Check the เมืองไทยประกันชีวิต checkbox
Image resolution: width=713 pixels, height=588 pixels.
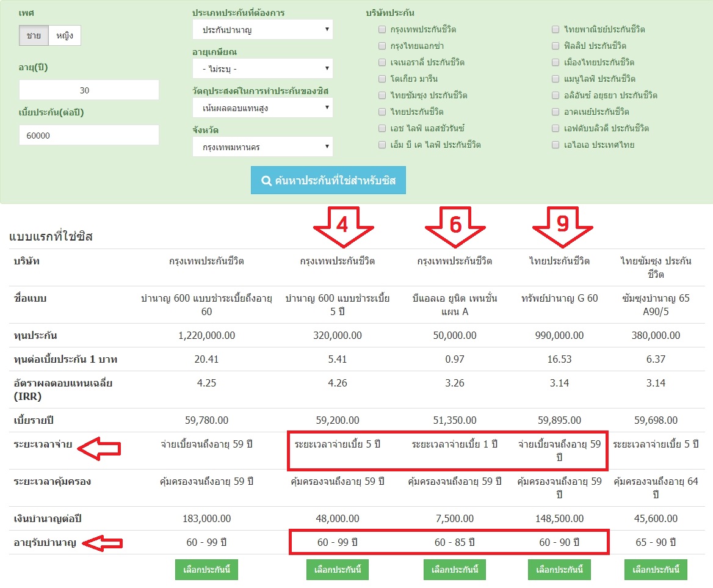(556, 62)
